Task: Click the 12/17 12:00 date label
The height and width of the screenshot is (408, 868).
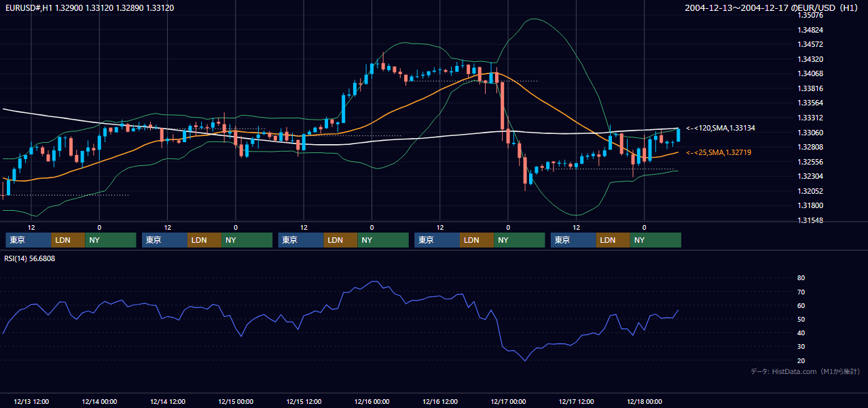Action: pyautogui.click(x=576, y=401)
